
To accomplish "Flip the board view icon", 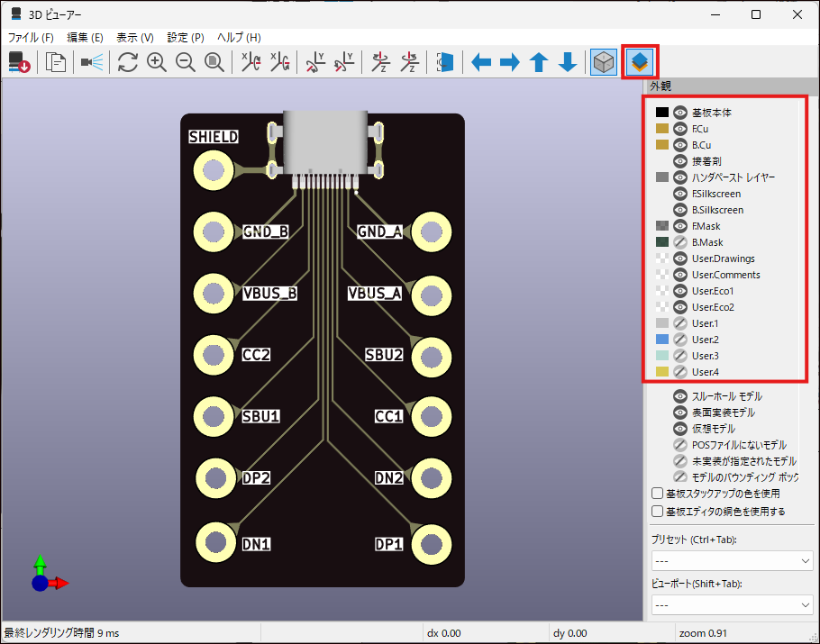I will click(445, 62).
